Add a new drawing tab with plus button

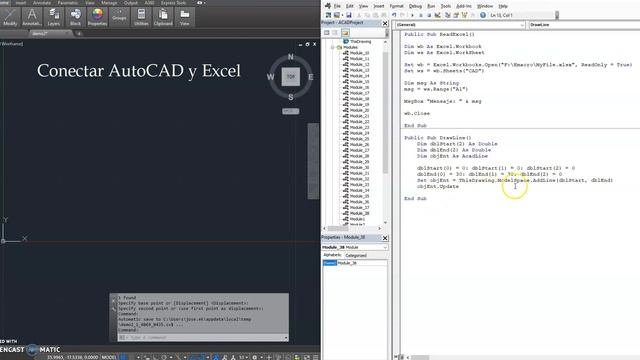pyautogui.click(x=79, y=33)
